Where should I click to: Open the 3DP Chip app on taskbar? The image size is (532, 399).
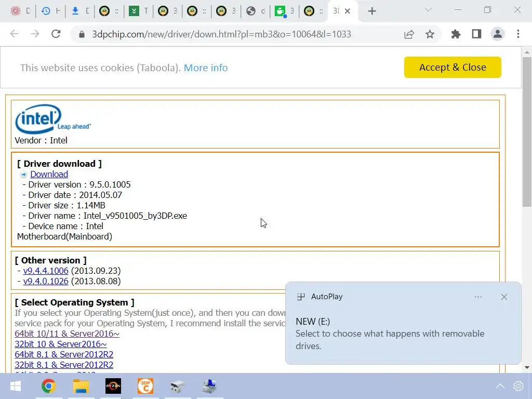[145, 386]
